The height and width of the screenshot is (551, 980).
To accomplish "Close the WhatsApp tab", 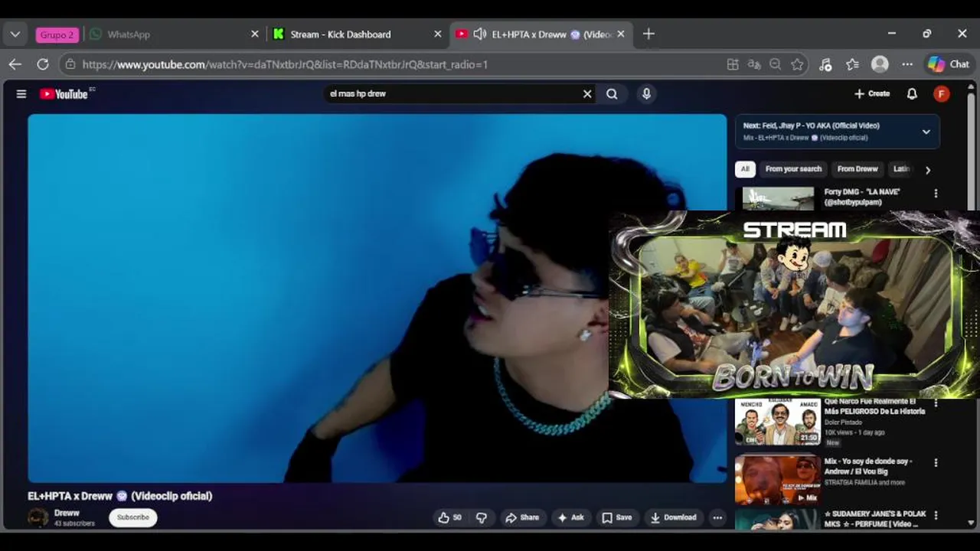I will click(255, 34).
